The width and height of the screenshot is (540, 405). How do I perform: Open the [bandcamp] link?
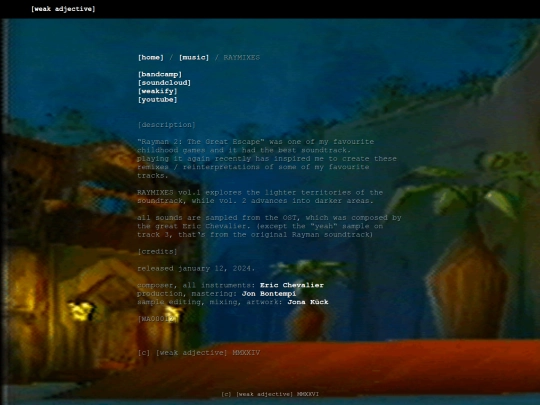(x=160, y=74)
